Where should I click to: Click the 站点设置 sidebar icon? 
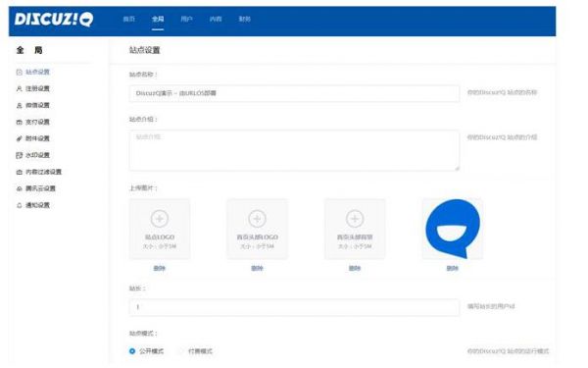tap(20, 72)
